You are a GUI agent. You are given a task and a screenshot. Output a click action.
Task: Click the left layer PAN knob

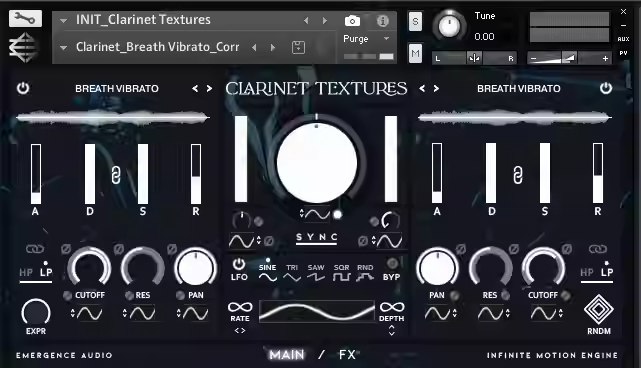click(195, 268)
